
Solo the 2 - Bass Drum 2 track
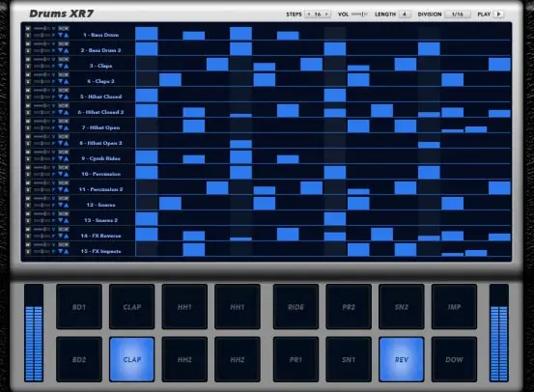28,51
